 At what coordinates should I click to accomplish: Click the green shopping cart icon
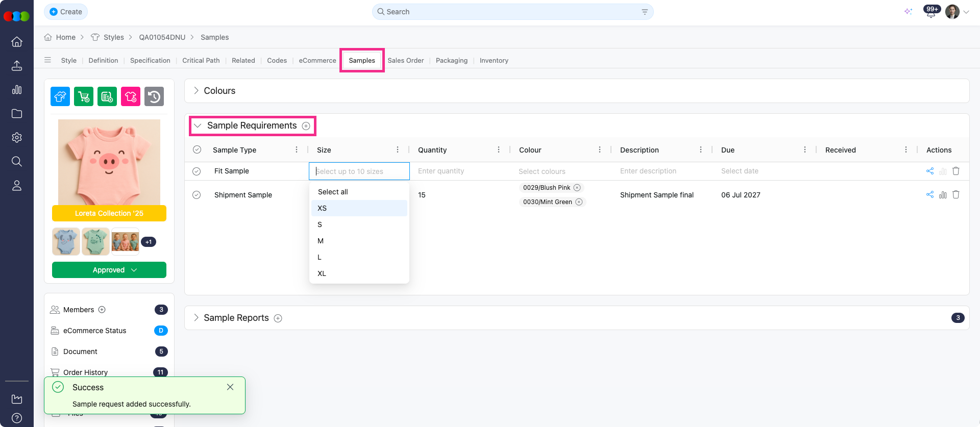(84, 96)
